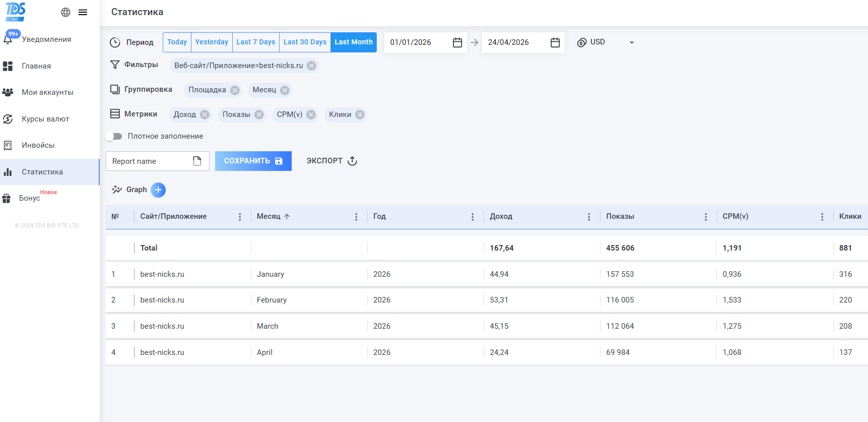Remove Клики metric chip
868x422 pixels.
pyautogui.click(x=360, y=114)
